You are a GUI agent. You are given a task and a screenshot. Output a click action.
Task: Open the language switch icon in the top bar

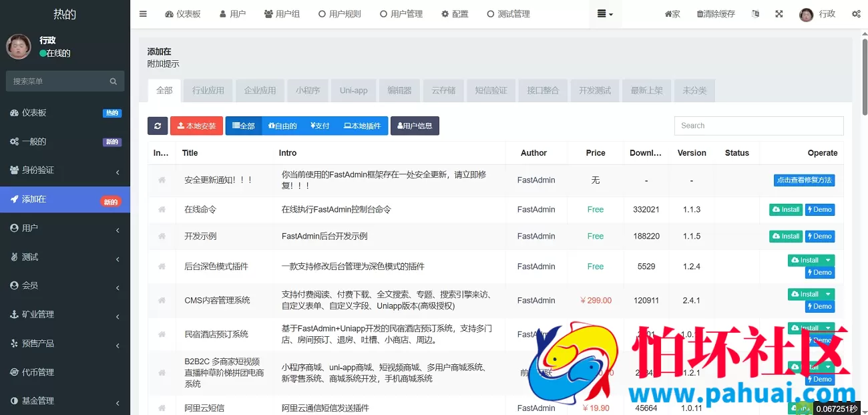coord(755,13)
